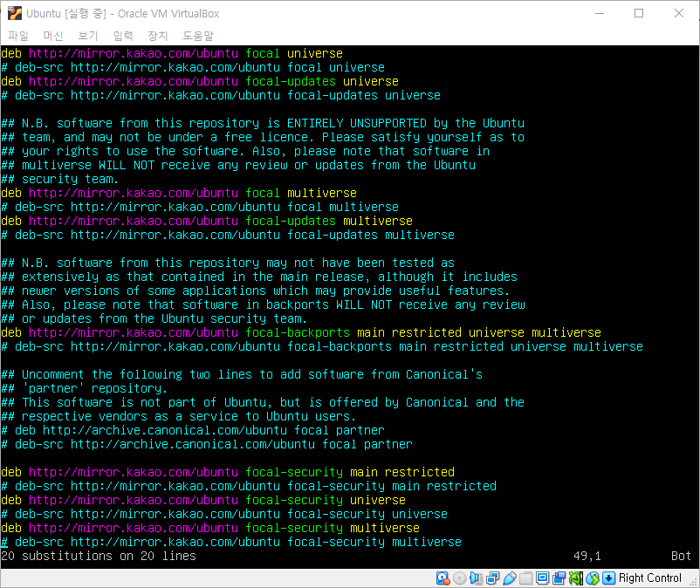Click 'newer versions of some applications' line
Image resolution: width=700 pixels, height=588 pixels.
[x=256, y=291]
